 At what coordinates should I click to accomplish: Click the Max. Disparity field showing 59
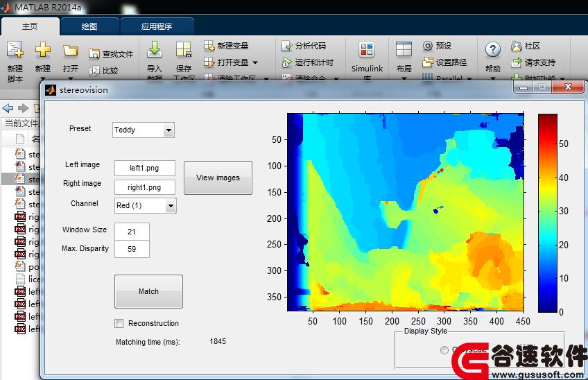(x=132, y=249)
